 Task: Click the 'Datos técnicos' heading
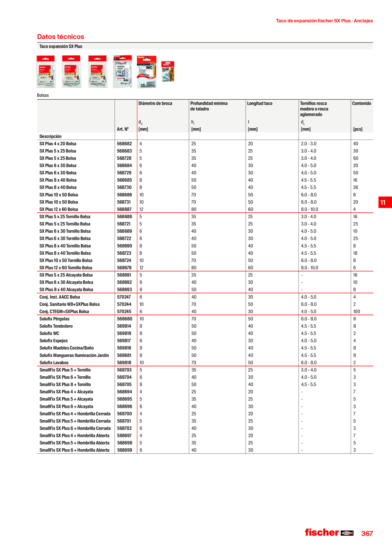[x=61, y=37]
